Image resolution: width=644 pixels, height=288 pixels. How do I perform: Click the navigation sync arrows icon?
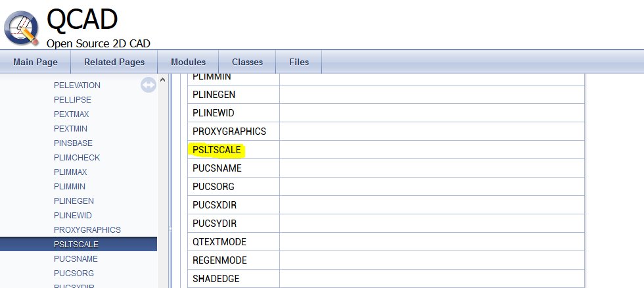(x=149, y=85)
